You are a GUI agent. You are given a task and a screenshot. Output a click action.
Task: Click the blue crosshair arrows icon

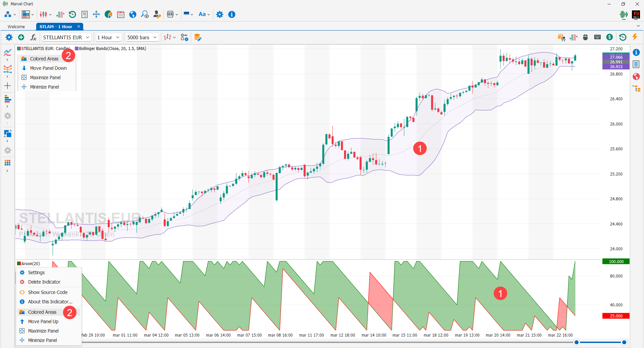click(96, 14)
